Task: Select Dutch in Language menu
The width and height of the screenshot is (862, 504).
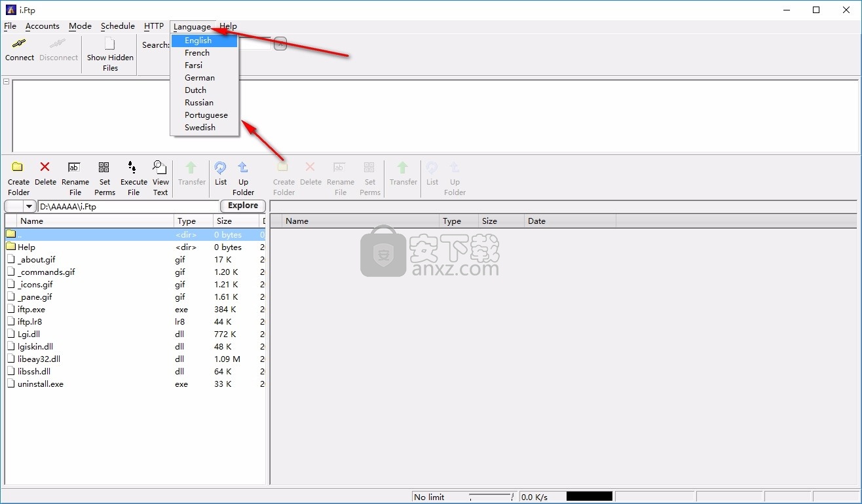Action: (204, 90)
